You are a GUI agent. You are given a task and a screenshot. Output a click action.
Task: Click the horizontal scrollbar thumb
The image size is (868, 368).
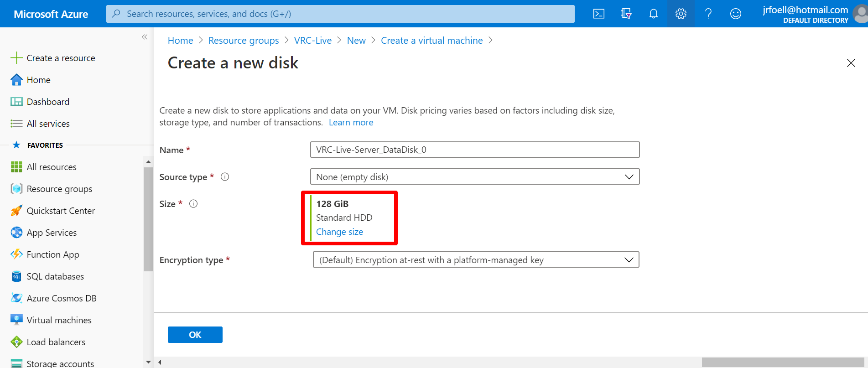click(783, 363)
